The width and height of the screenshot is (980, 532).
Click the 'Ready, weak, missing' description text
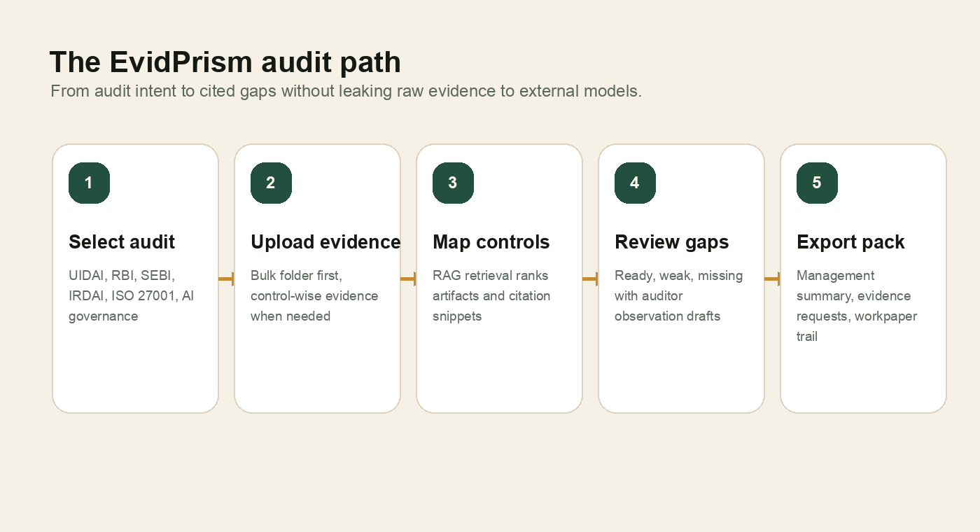[x=678, y=296]
